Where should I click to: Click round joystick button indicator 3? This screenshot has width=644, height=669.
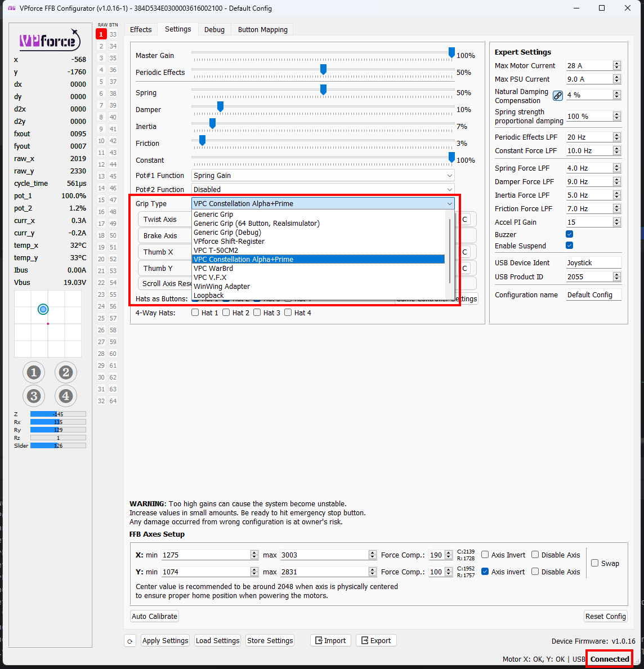pos(34,396)
